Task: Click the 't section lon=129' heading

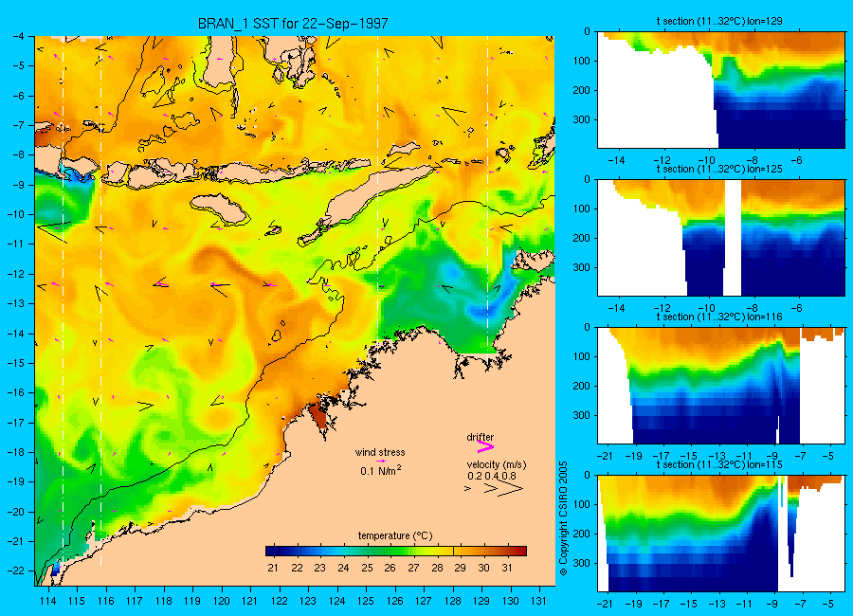Action: [x=719, y=21]
